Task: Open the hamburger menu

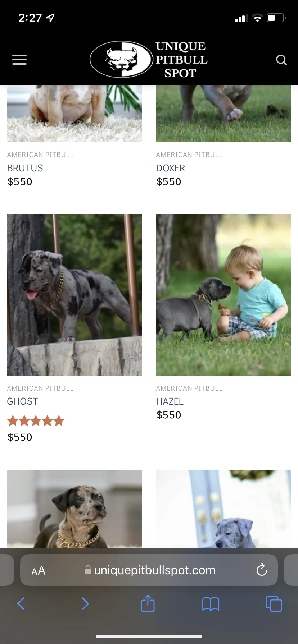Action: (19, 60)
